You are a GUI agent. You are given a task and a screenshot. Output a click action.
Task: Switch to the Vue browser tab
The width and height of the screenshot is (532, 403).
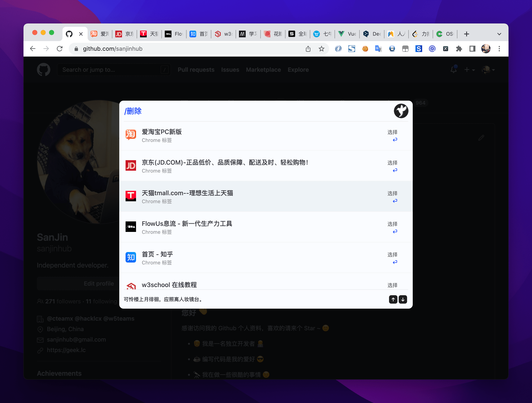(x=347, y=34)
